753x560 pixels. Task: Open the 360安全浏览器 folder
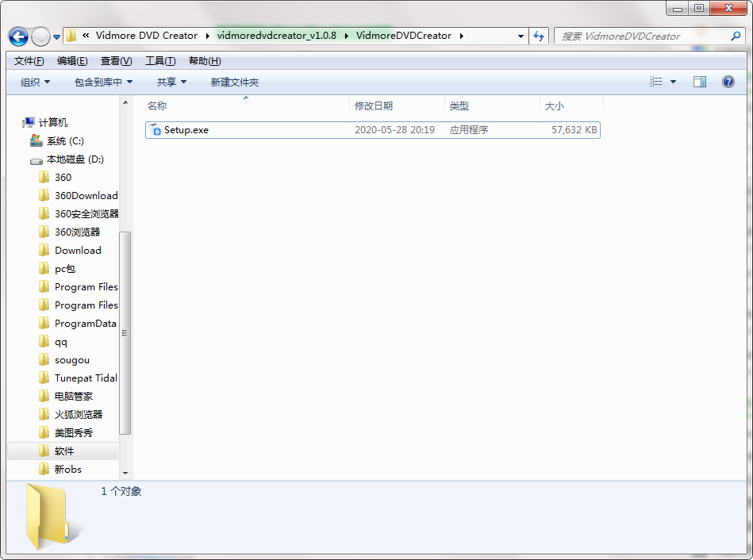tap(86, 214)
